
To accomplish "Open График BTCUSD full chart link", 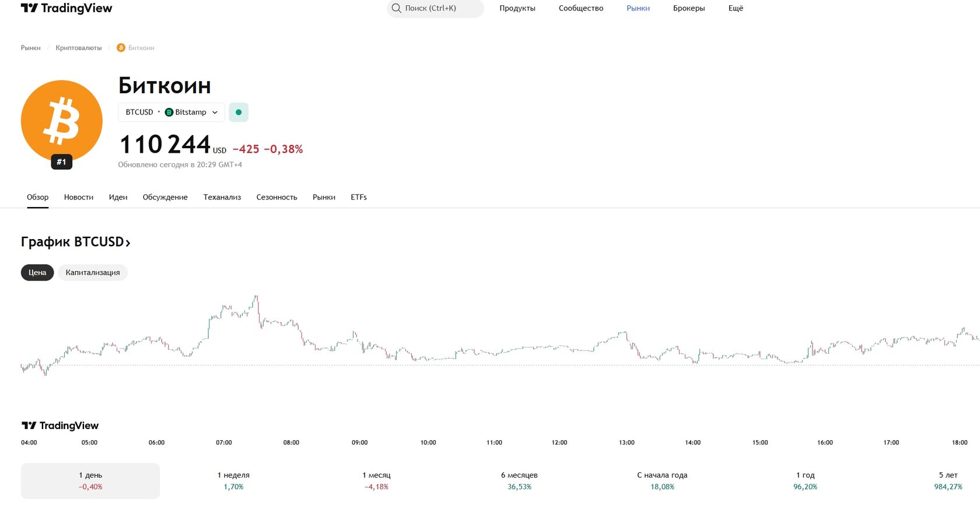I will pos(75,242).
